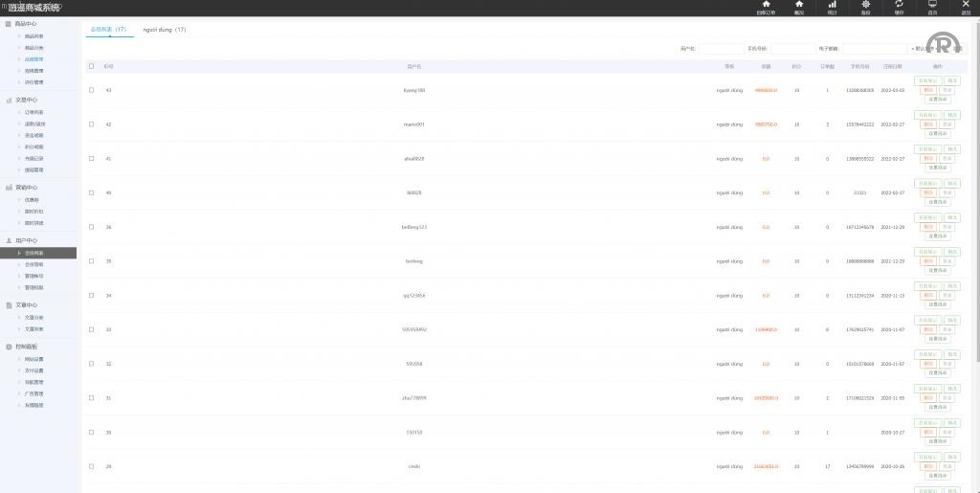
Task: Switch to the người dùng (17) tab
Action: click(x=165, y=30)
